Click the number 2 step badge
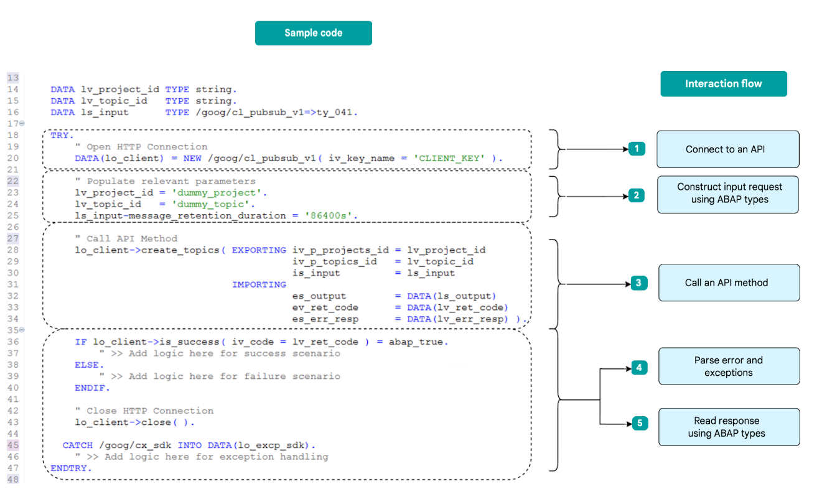Screen dimensions: 822x504 pos(636,195)
